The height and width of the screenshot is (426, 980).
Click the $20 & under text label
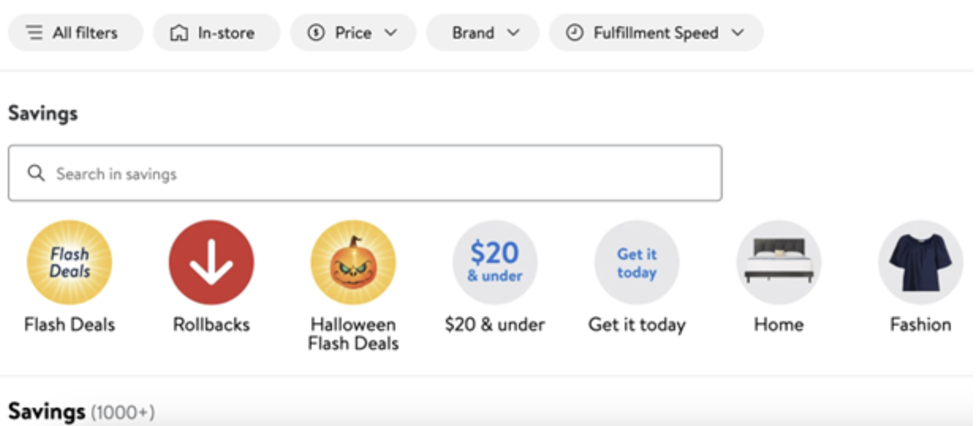coord(495,325)
